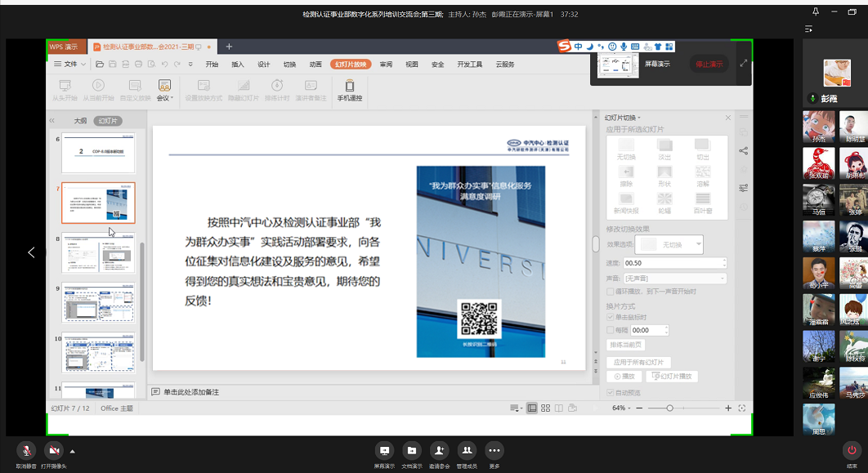Image resolution: width=868 pixels, height=473 pixels.
Task: Click 应用于所有幻灯片 button
Action: tap(638, 363)
